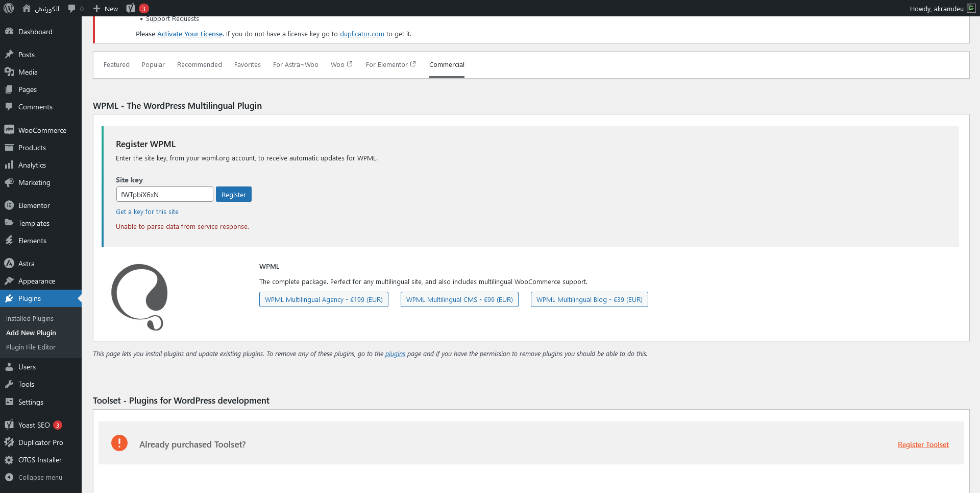Click the Register Toolset link
This screenshot has height=493, width=980.
pyautogui.click(x=923, y=444)
